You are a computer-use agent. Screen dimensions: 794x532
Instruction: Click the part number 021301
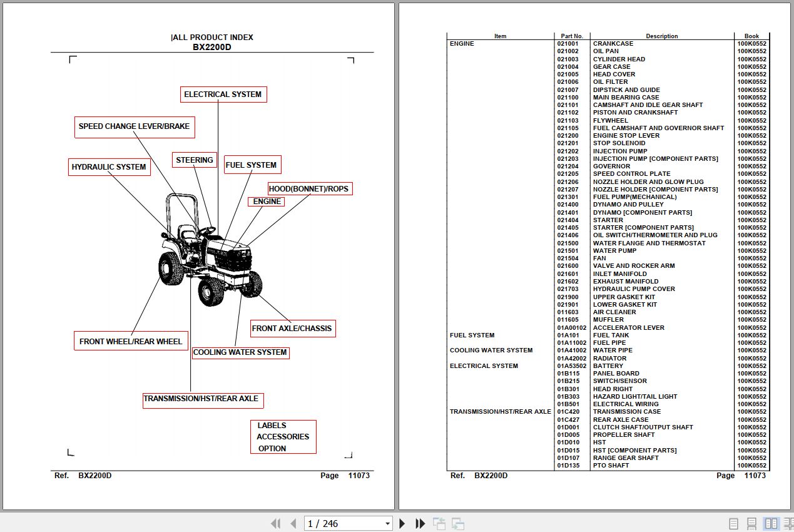568,197
